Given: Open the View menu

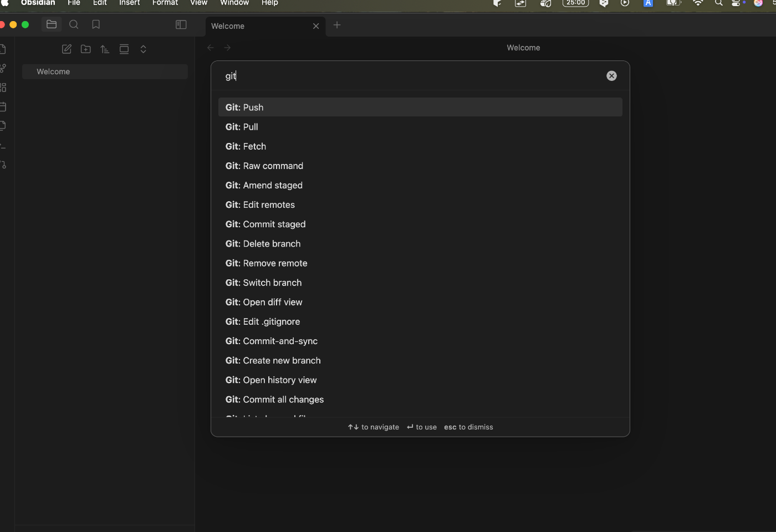Looking at the screenshot, I should pyautogui.click(x=198, y=3).
